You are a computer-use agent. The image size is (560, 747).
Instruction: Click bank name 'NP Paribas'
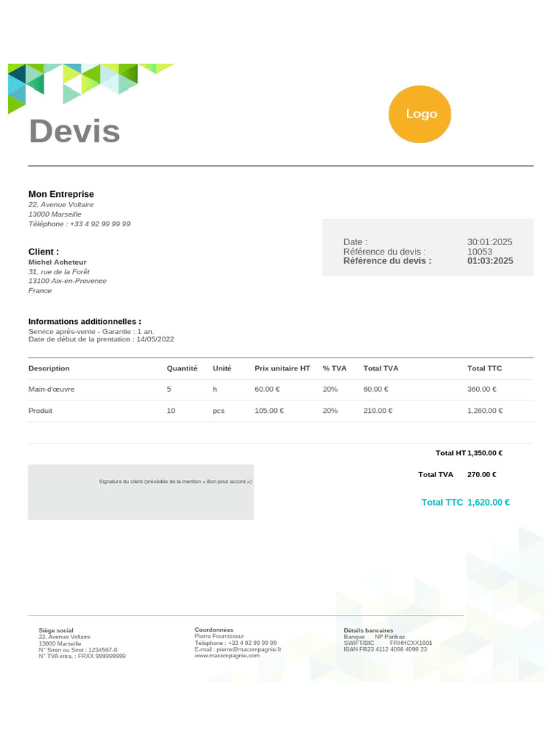[x=389, y=636]
